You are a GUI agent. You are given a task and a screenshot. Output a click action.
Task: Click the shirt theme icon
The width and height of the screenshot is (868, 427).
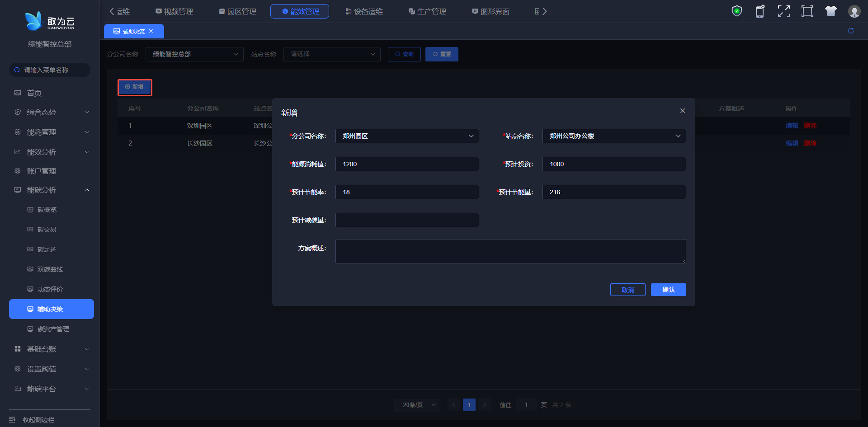click(830, 11)
